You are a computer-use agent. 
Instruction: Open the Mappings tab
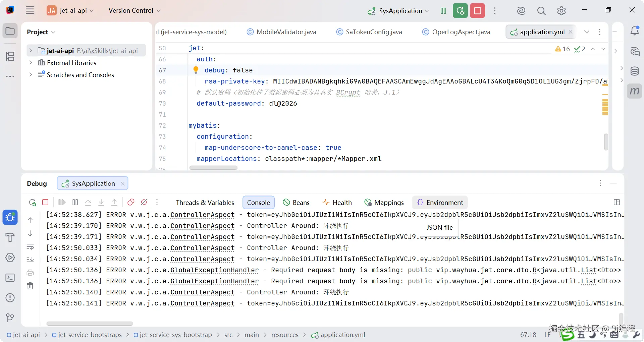[x=384, y=203]
